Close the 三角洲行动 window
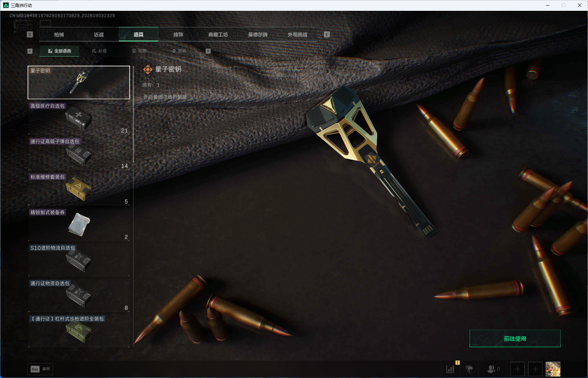The image size is (588, 378). (x=580, y=5)
